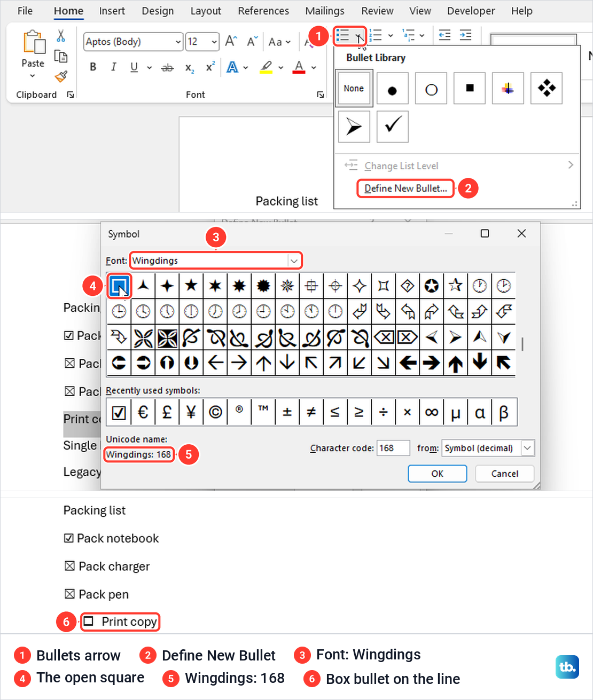Pick the copyright recently used symbol

pyautogui.click(x=215, y=412)
